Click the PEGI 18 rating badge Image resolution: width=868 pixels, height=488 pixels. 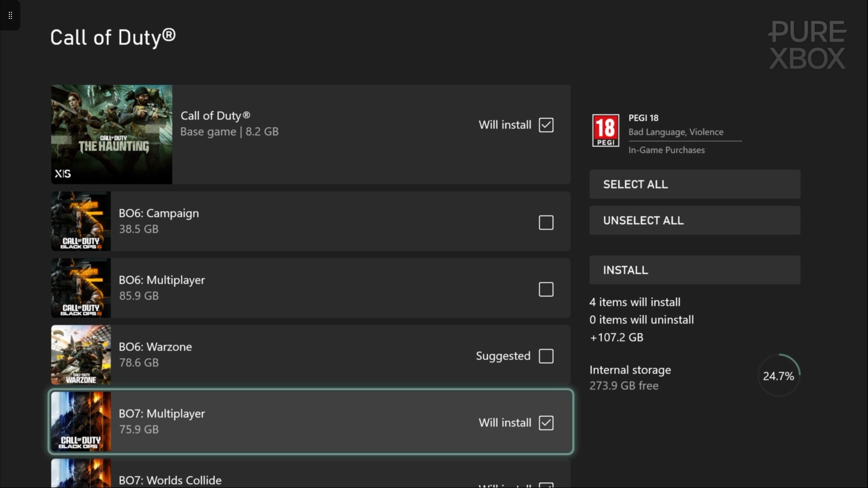click(605, 131)
